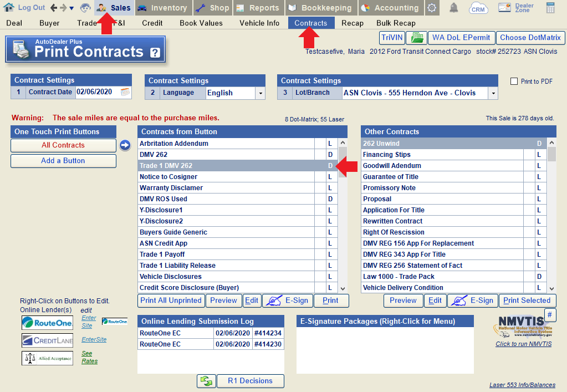Switch to the Sales module tab
The width and height of the screenshot is (567, 392).
point(114,8)
